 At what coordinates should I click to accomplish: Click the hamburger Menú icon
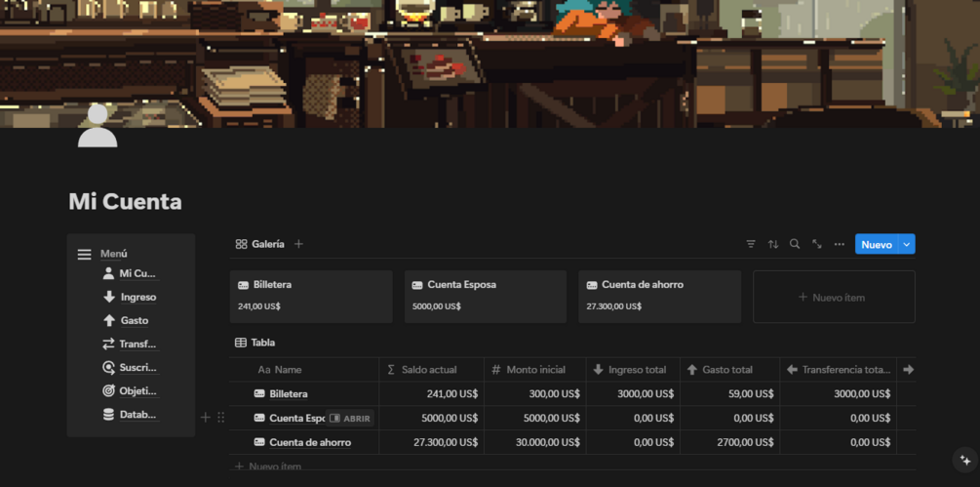coord(85,255)
